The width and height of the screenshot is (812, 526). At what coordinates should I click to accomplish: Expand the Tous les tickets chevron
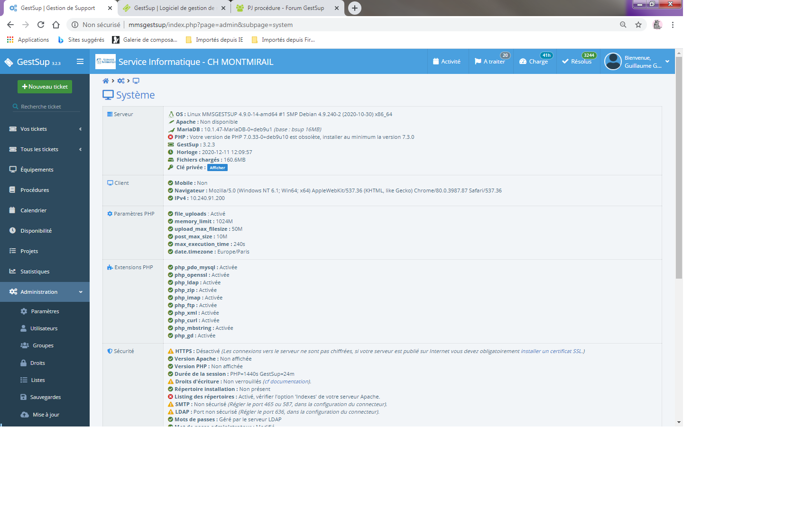81,149
